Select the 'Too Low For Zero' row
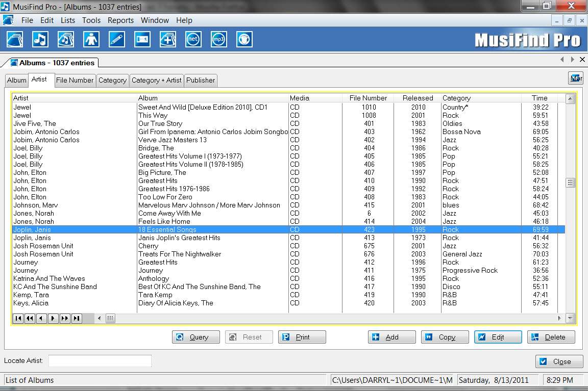 (x=288, y=197)
